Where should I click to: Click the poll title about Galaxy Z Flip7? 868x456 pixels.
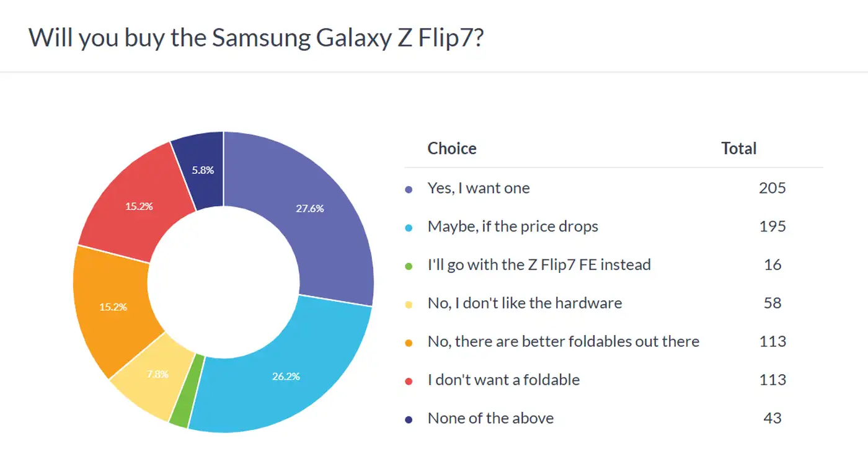point(256,38)
